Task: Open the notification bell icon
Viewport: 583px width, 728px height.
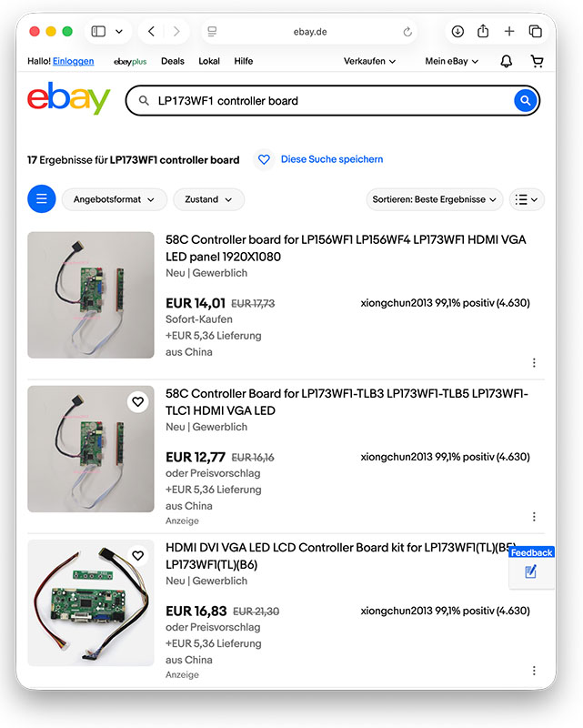Action: [x=507, y=61]
